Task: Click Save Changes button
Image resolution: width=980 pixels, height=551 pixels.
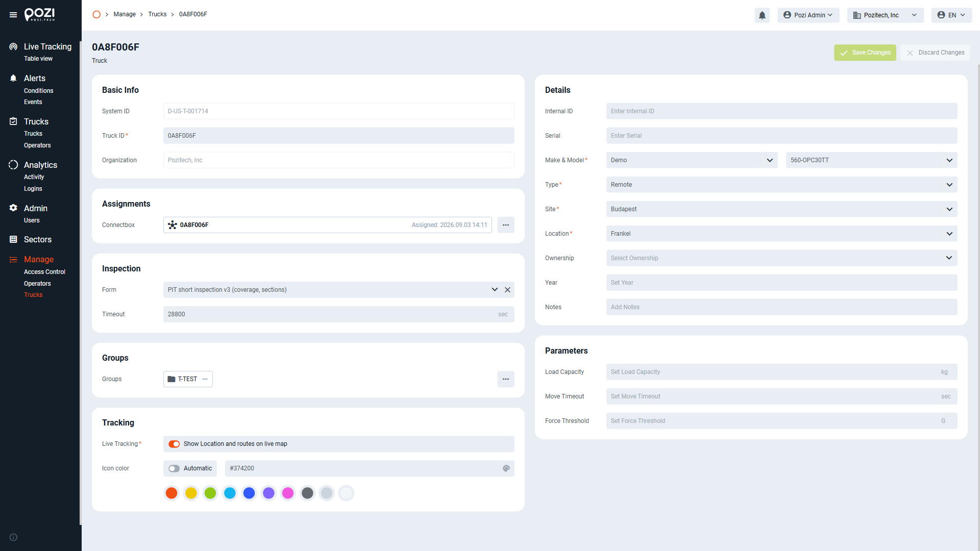Action: (865, 53)
